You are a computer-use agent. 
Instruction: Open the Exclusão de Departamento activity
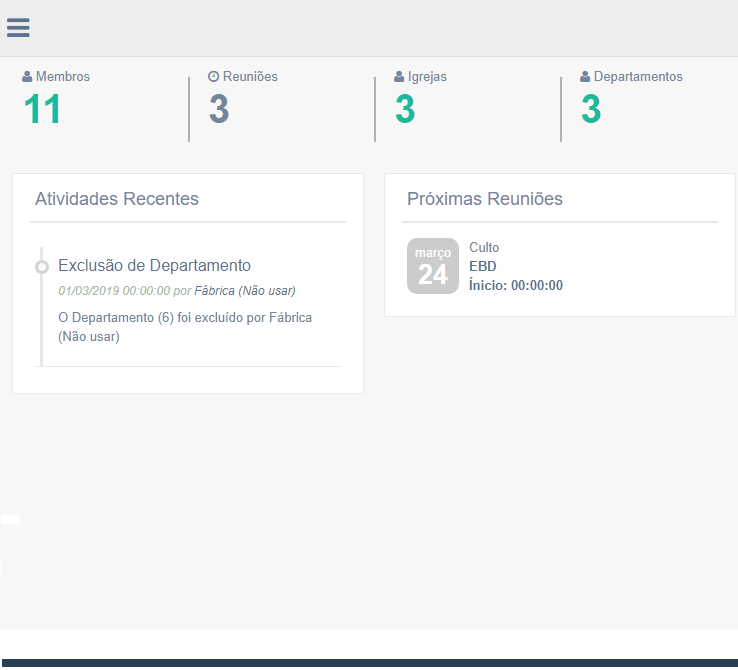154,265
